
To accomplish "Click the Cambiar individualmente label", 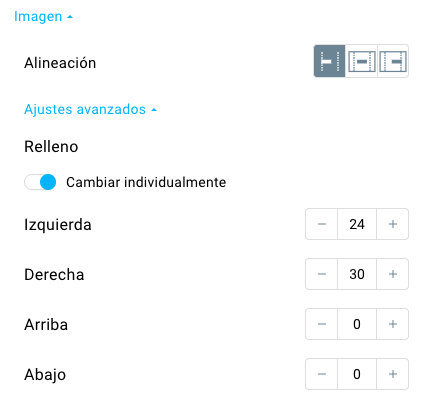I will coord(146,182).
